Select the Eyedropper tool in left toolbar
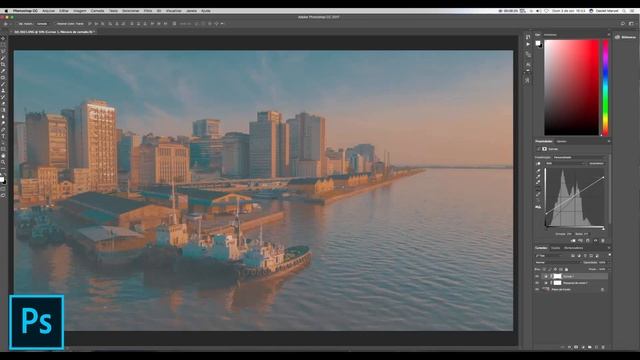This screenshot has height=360, width=640. tap(3, 71)
